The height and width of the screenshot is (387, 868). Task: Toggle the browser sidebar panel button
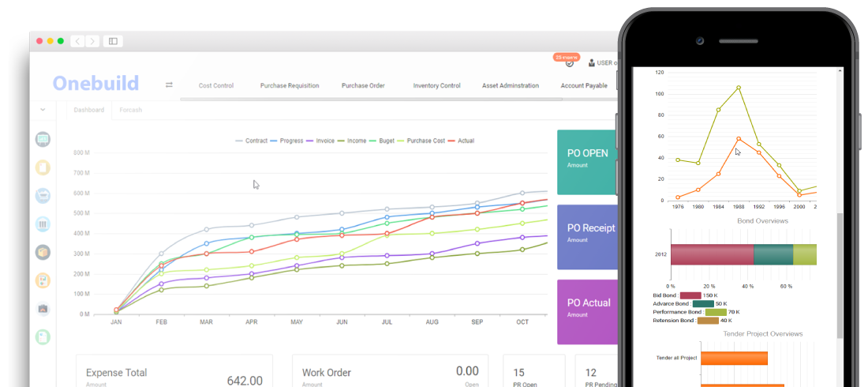tap(113, 41)
